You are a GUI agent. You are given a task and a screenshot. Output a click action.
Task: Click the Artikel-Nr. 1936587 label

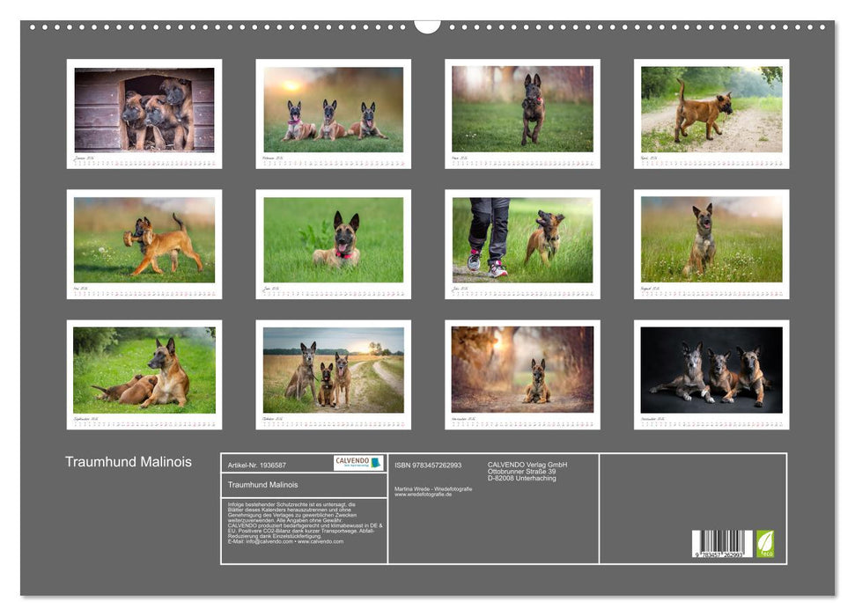pos(258,464)
